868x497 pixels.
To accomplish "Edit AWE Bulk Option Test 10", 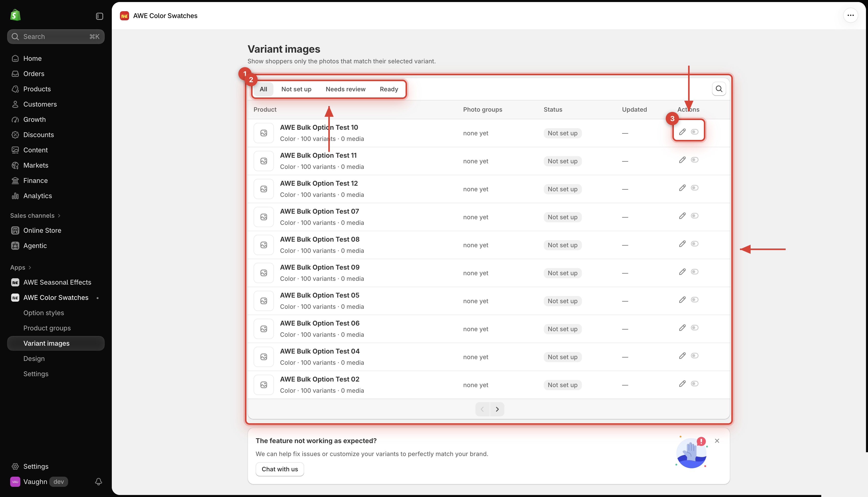I will 682,132.
